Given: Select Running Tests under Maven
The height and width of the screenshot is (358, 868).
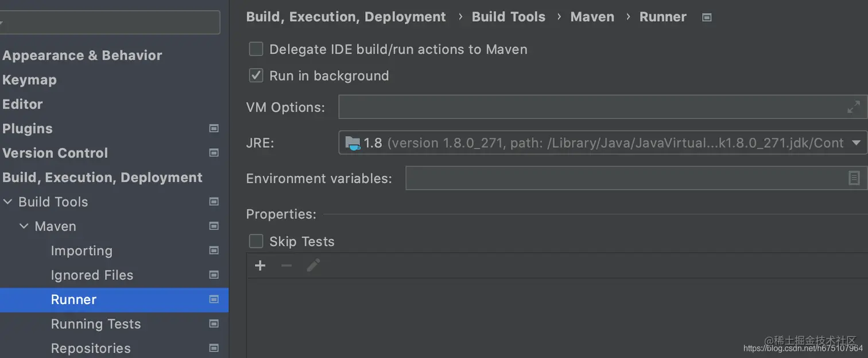Looking at the screenshot, I should 95,324.
